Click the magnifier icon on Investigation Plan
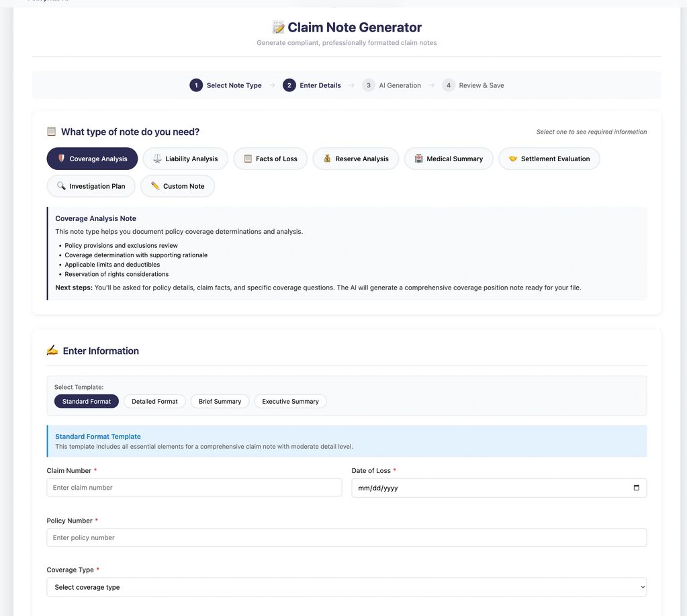Screen dimensions: 687x616 click(61, 186)
